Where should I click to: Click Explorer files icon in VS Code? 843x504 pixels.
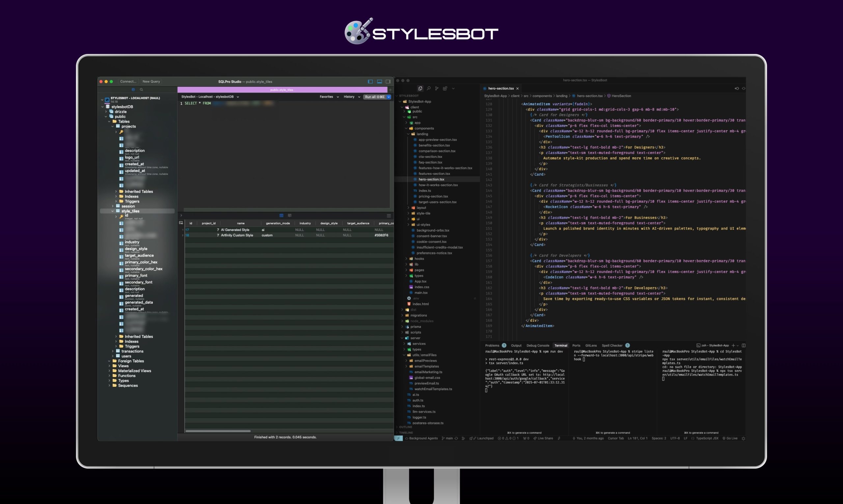[x=420, y=88]
